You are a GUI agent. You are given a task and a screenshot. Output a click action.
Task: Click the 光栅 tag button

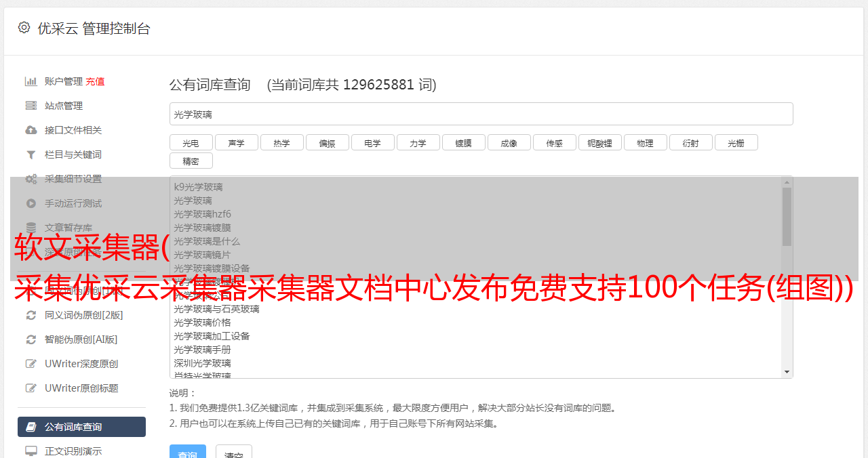[x=736, y=142]
